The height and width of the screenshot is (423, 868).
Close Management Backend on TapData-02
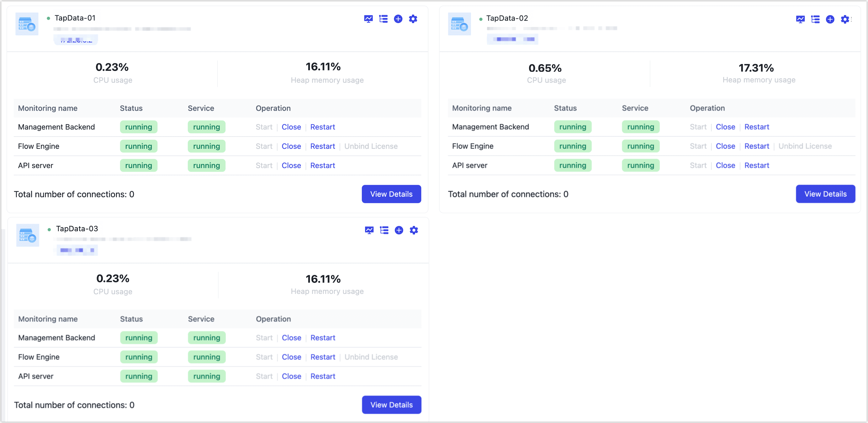(x=725, y=127)
